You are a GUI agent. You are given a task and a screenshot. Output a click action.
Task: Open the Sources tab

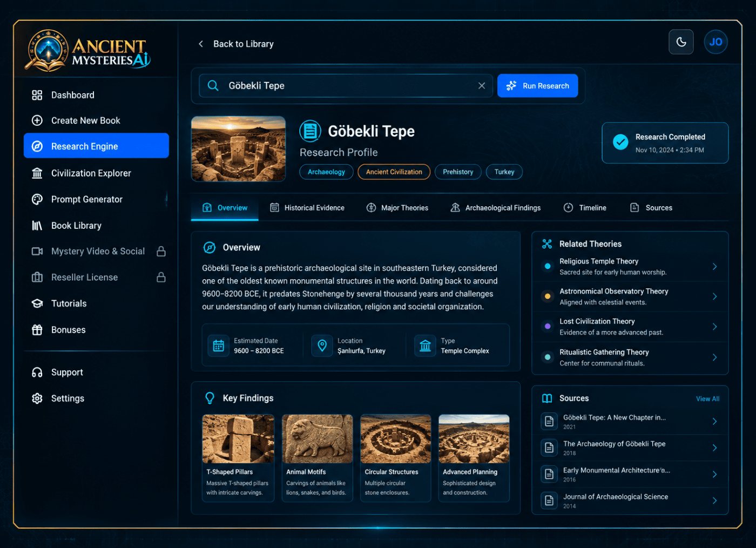[x=651, y=208]
